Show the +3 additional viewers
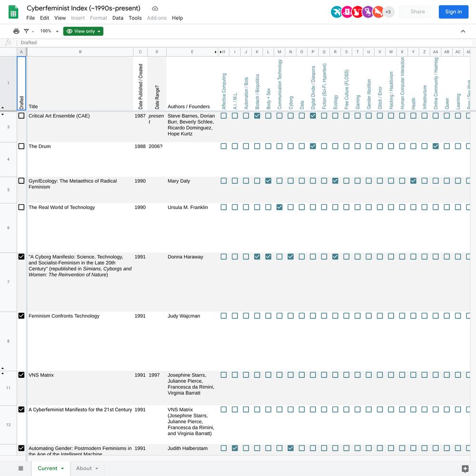 [x=388, y=12]
